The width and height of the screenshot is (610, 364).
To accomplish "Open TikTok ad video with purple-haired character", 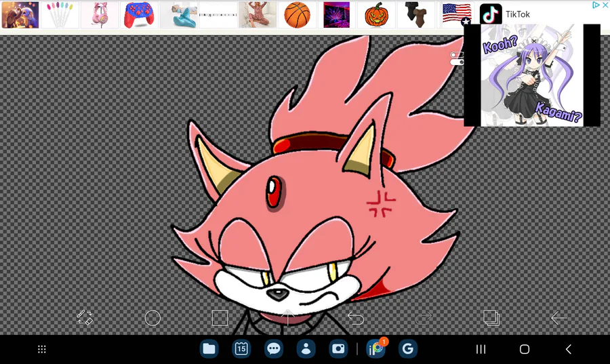I will coord(532,75).
